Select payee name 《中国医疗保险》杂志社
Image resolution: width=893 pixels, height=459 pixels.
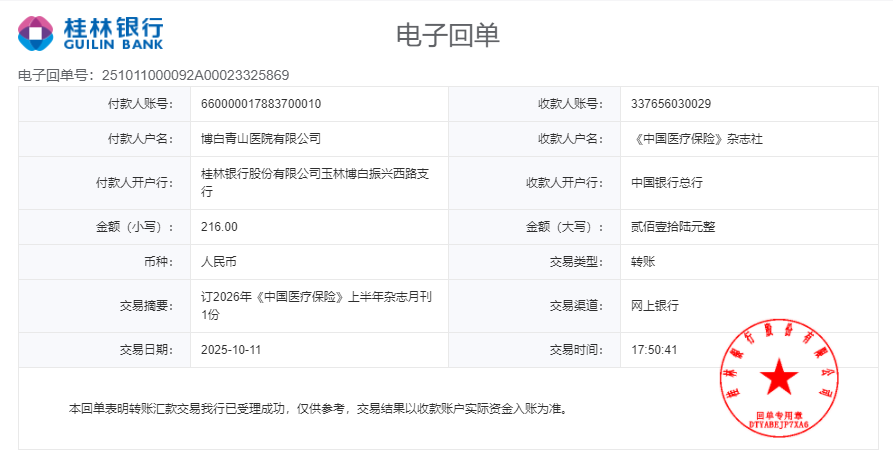click(x=697, y=139)
